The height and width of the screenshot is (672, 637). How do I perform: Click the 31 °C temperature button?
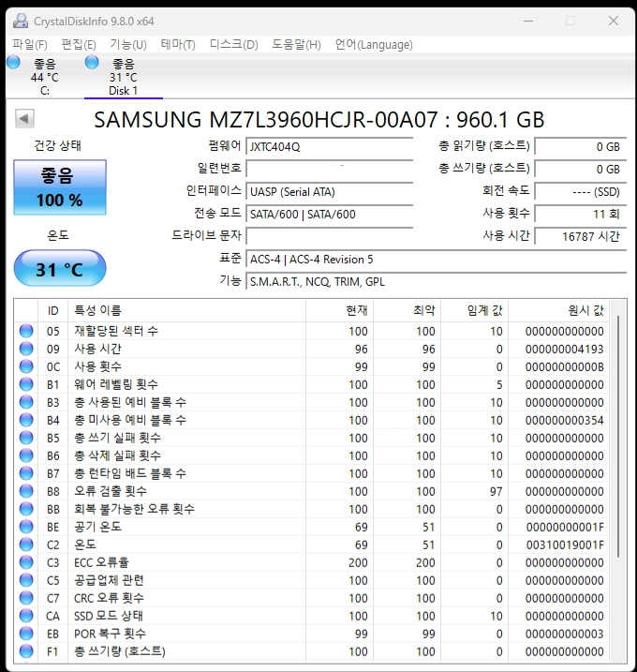[x=60, y=268]
